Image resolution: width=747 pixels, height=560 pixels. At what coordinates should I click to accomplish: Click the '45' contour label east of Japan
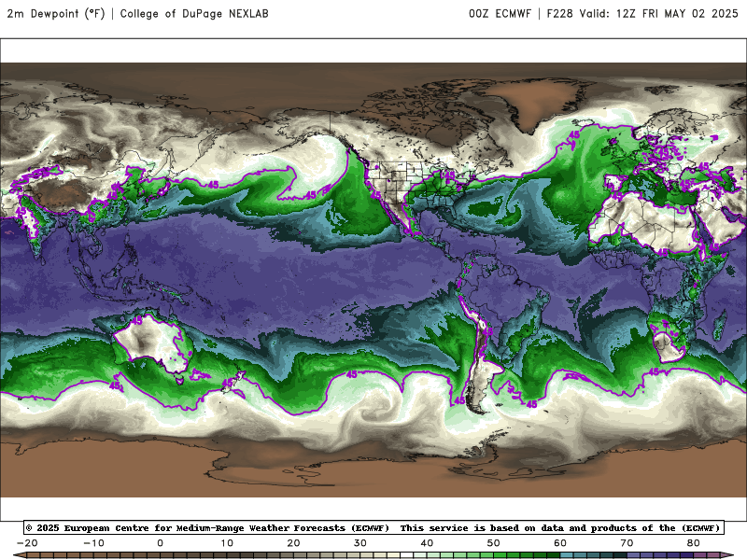pos(213,185)
